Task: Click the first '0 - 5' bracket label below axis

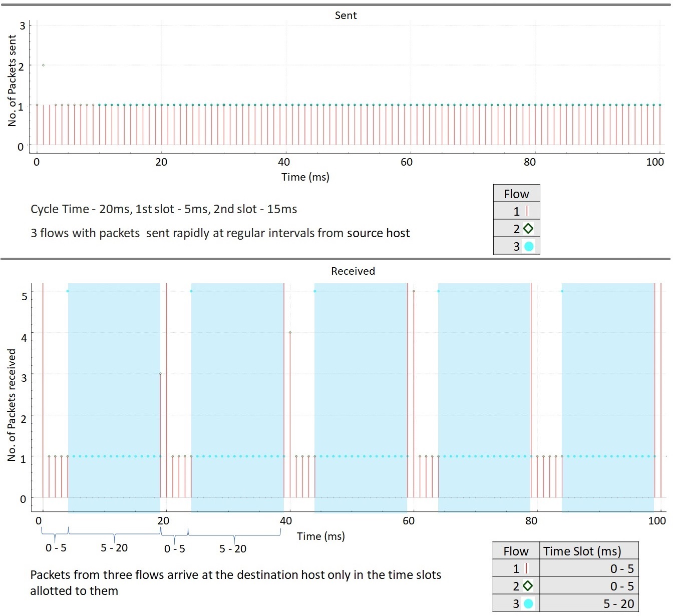Action: click(56, 548)
